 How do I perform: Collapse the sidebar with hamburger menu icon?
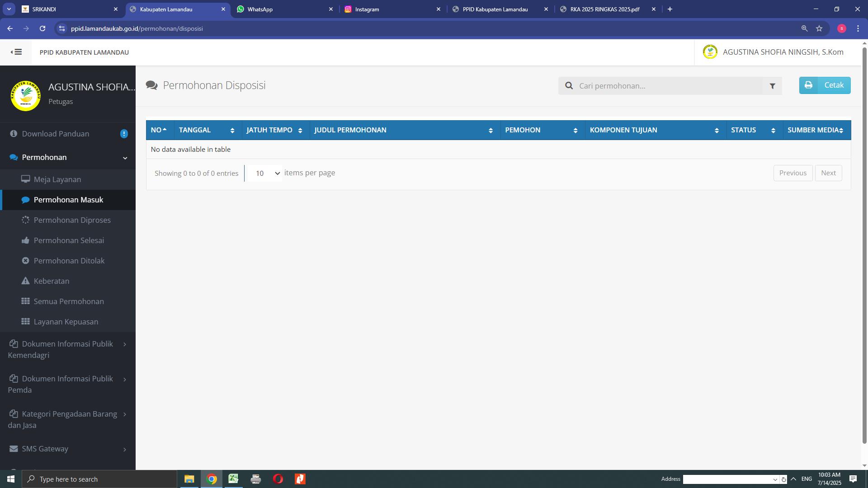pos(16,52)
